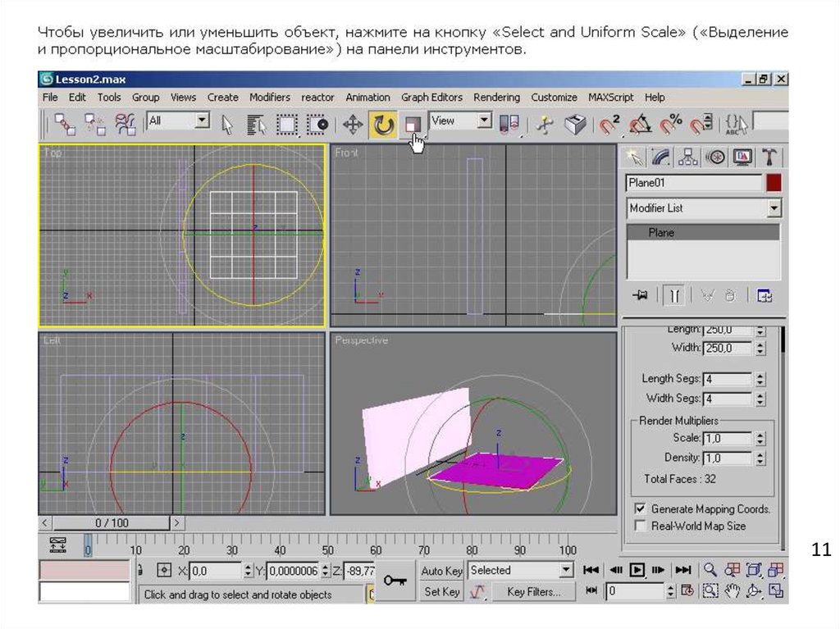Image resolution: width=840 pixels, height=629 pixels.
Task: Click the Key Filters... button
Action: [533, 591]
